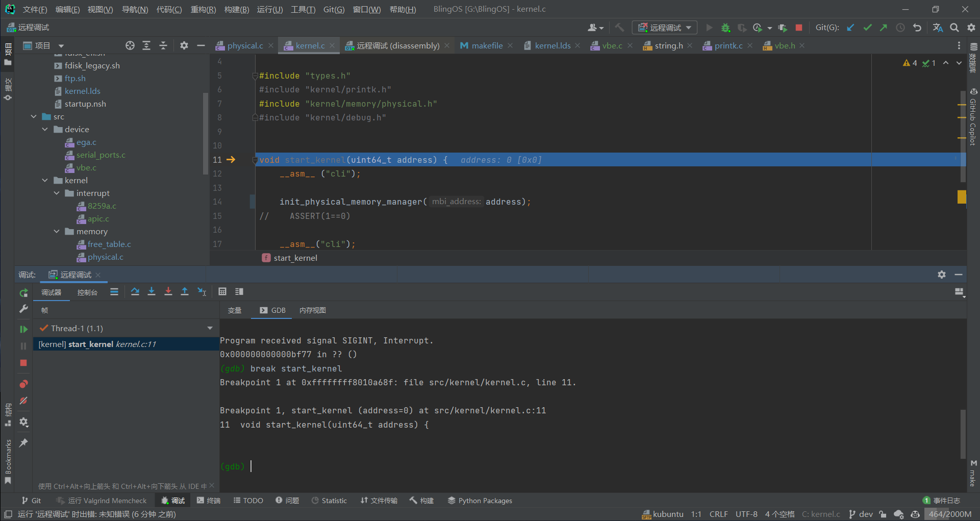The image size is (980, 521).
Task: Open the 终端 tool window button
Action: [209, 501]
